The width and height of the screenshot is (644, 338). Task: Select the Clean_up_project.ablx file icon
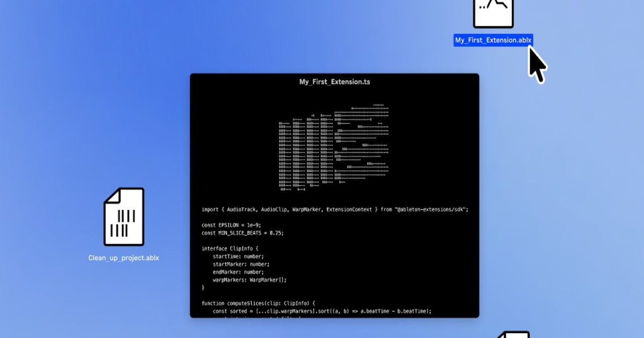(124, 217)
